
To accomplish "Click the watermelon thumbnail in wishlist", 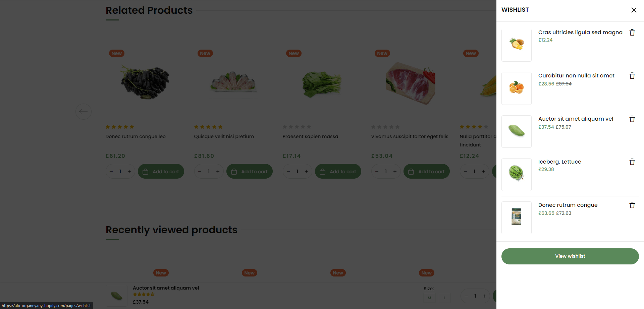I will 516,174.
